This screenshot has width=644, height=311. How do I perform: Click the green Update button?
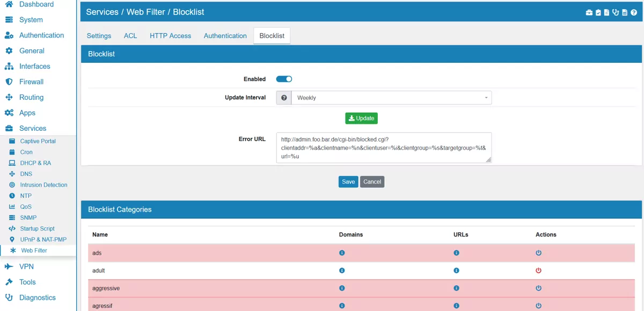[x=361, y=118]
